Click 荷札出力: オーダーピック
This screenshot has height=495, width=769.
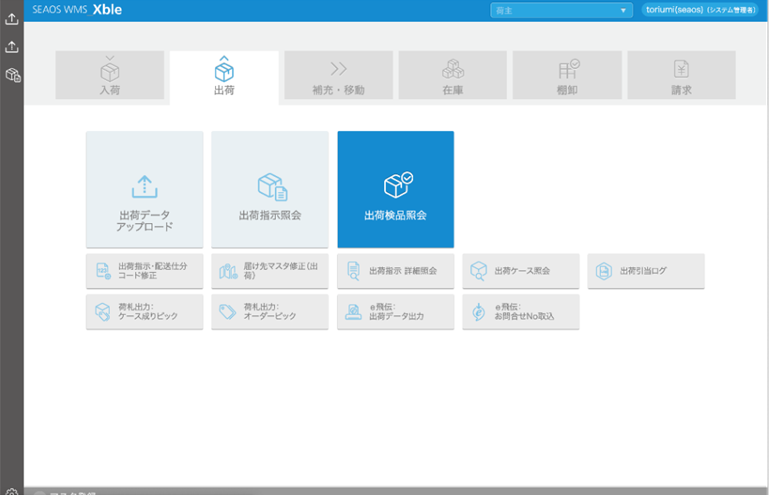click(270, 312)
